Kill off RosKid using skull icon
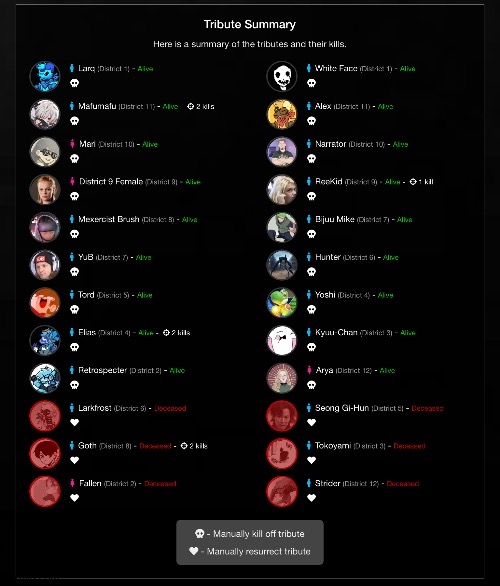The height and width of the screenshot is (586, 500). pos(311,196)
